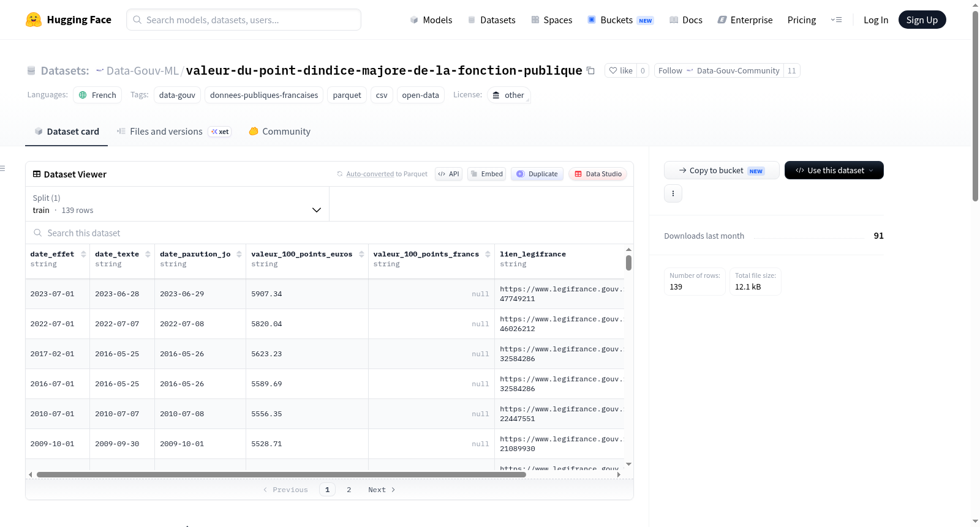Click the table scroll right arrow

(619, 474)
